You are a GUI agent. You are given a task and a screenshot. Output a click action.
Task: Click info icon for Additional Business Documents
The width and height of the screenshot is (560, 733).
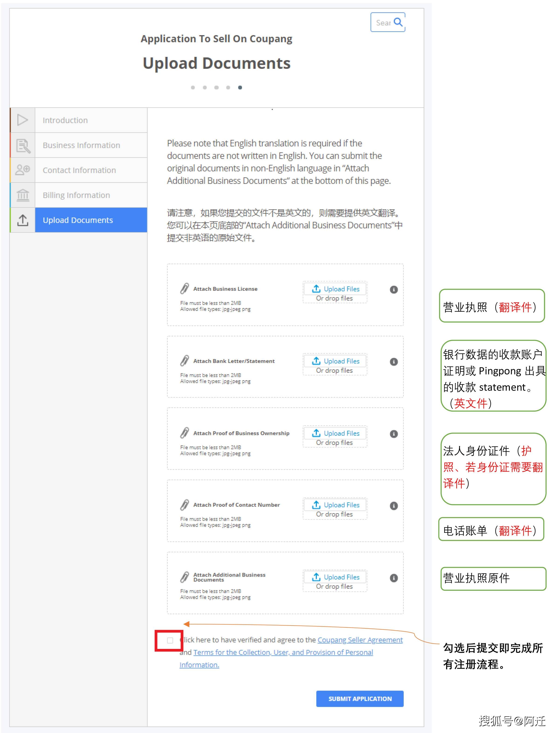(x=394, y=578)
